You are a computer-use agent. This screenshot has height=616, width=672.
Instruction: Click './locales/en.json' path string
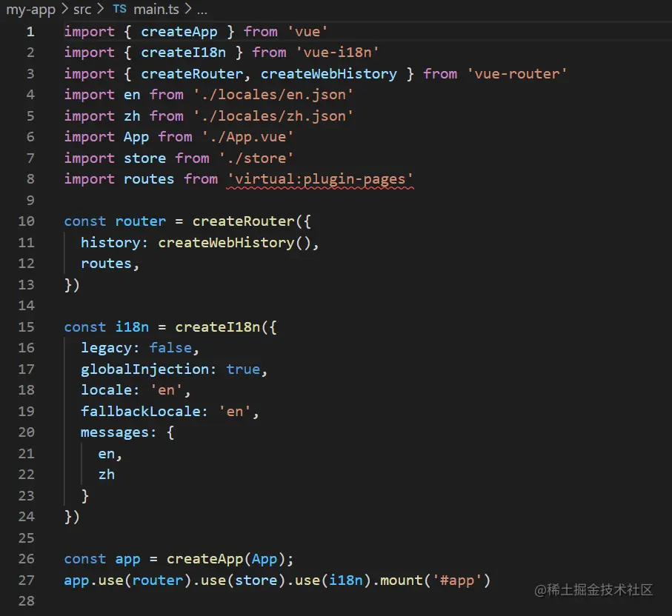273,95
